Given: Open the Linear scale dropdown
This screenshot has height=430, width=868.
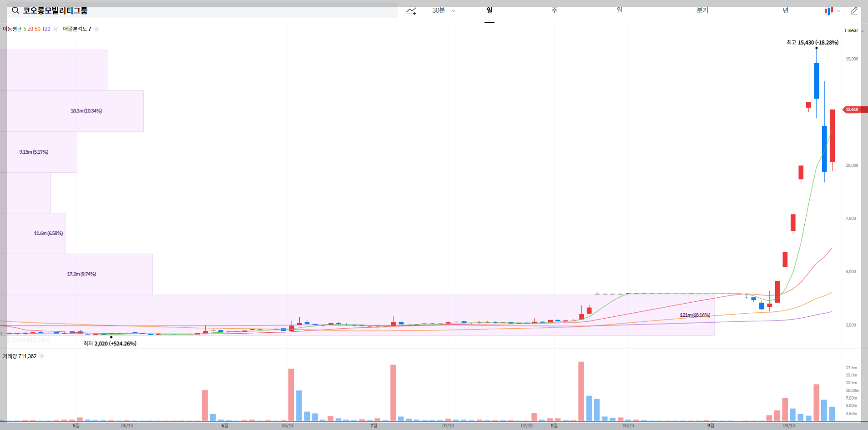Looking at the screenshot, I should 854,30.
